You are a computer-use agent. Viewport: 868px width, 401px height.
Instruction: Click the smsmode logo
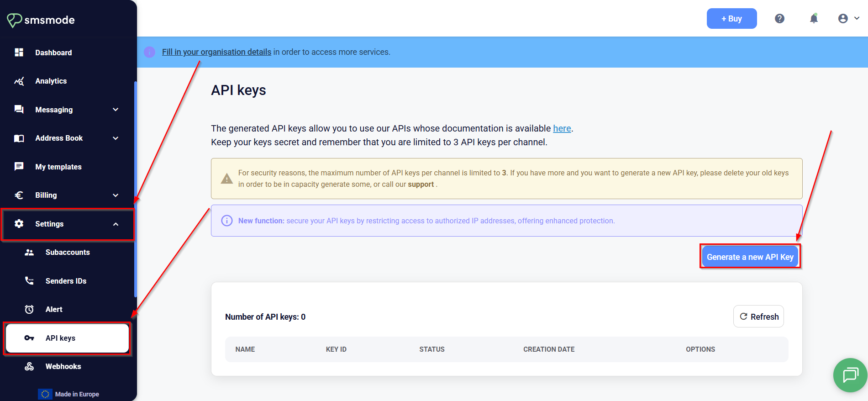(x=41, y=20)
